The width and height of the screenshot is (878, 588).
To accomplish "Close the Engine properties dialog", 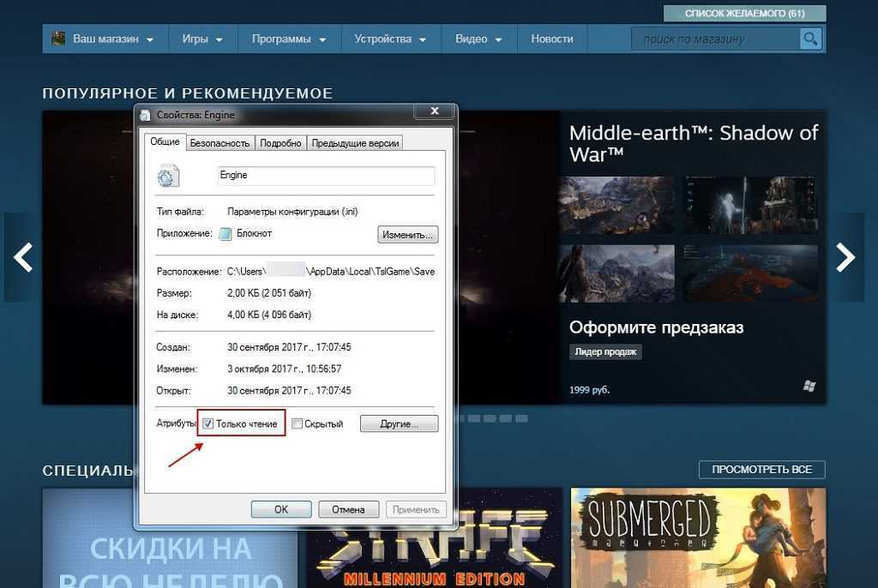I will (434, 111).
